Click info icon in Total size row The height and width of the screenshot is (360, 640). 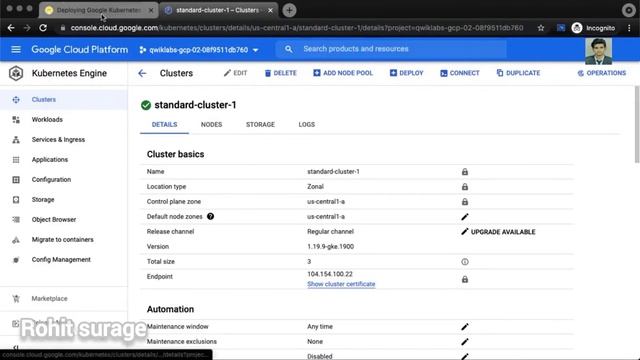coord(465,262)
